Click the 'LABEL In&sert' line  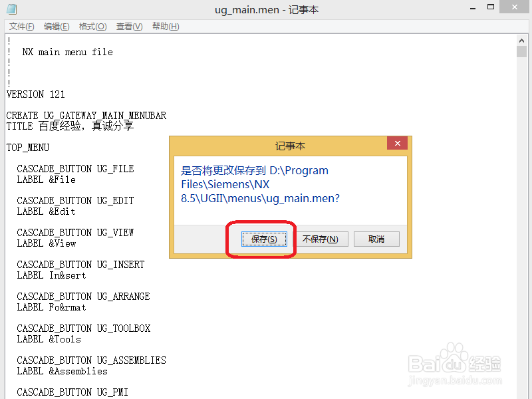pyautogui.click(x=52, y=275)
